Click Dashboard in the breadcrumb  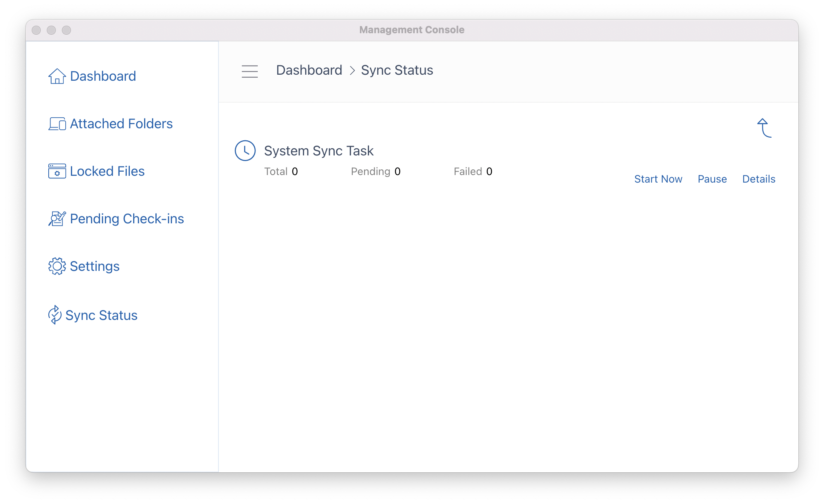click(309, 70)
